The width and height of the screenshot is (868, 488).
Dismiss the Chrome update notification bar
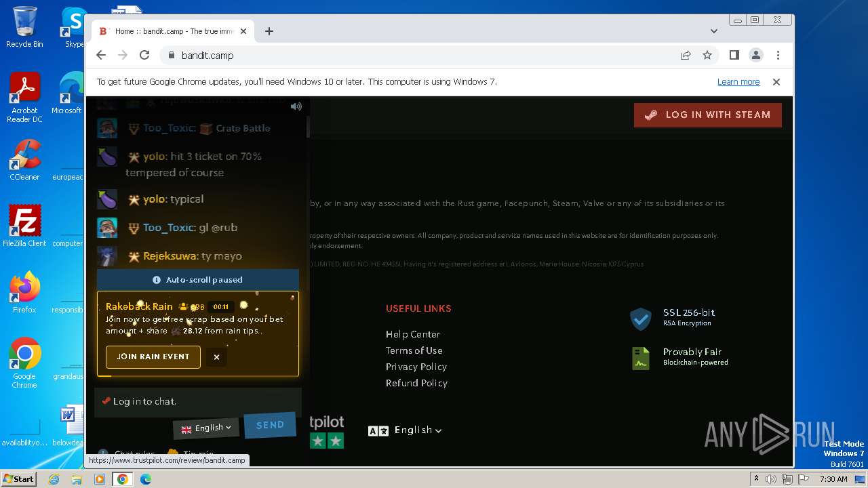pyautogui.click(x=776, y=82)
